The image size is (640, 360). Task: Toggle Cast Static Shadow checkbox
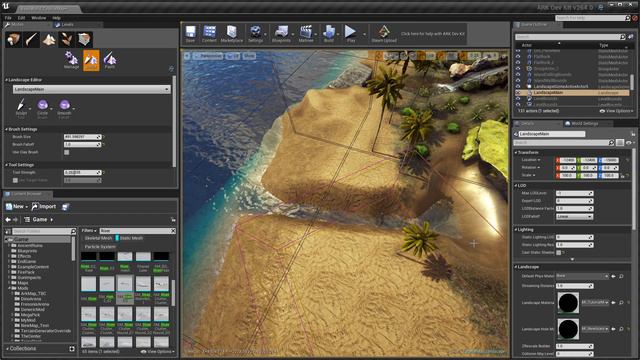[x=558, y=253]
